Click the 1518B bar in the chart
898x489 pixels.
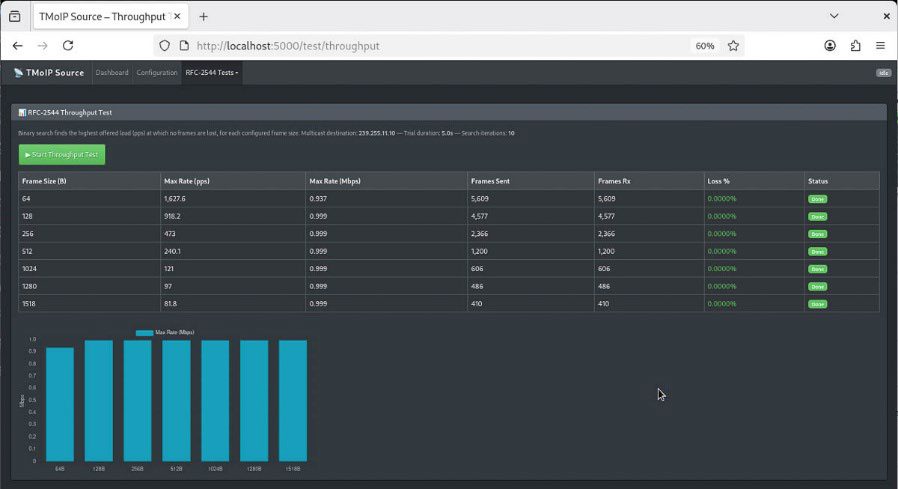pos(293,401)
